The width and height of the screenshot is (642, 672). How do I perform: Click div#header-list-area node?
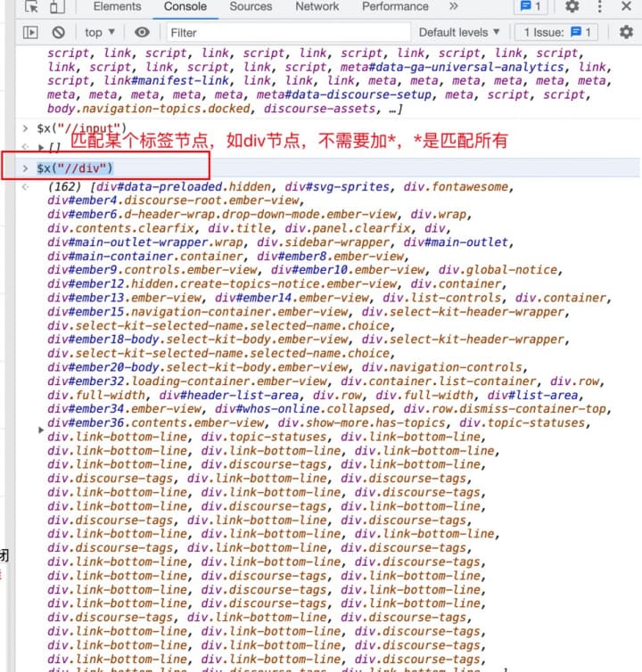point(229,395)
